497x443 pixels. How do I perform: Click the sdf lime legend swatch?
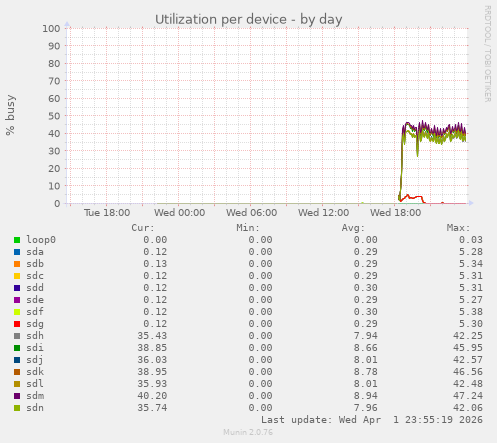17,312
